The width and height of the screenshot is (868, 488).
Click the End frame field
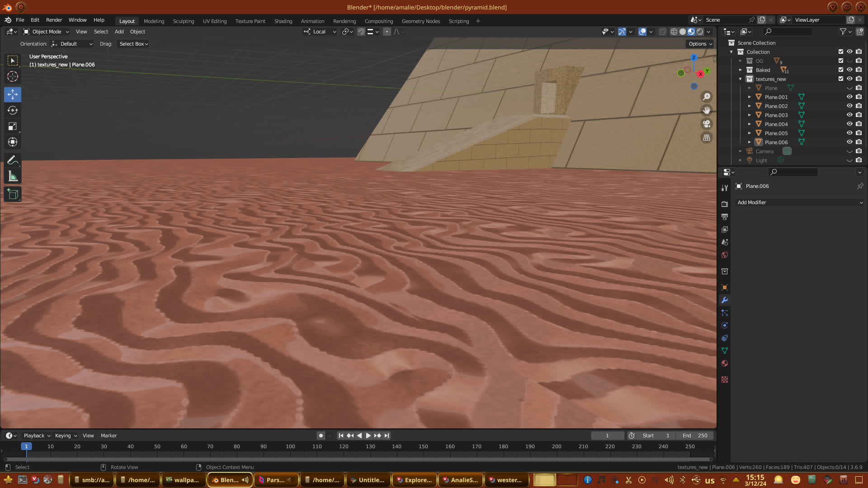click(695, 436)
